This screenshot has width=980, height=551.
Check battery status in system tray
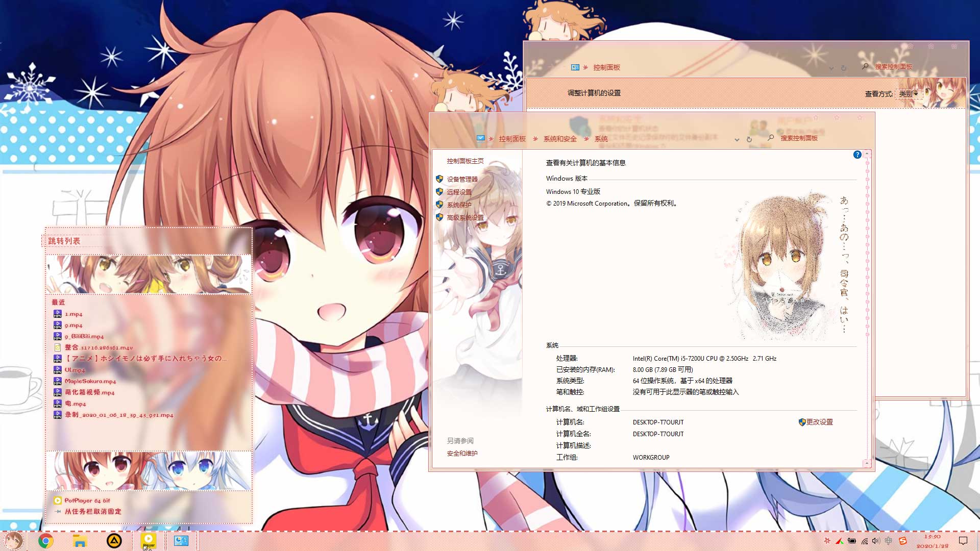[x=852, y=541]
